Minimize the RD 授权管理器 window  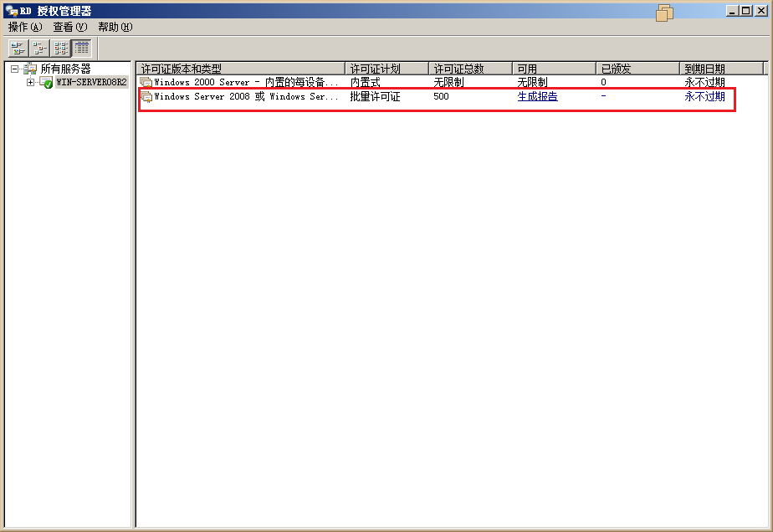click(x=733, y=11)
